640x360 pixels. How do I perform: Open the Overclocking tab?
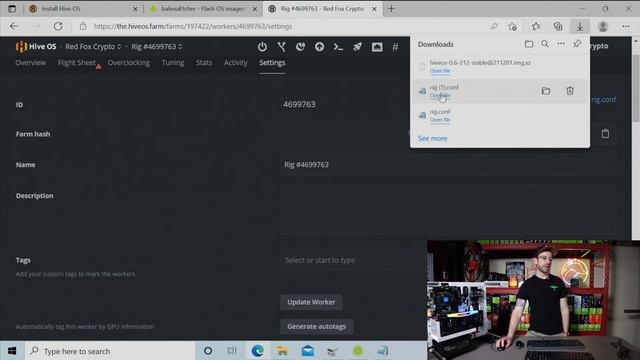coord(129,63)
